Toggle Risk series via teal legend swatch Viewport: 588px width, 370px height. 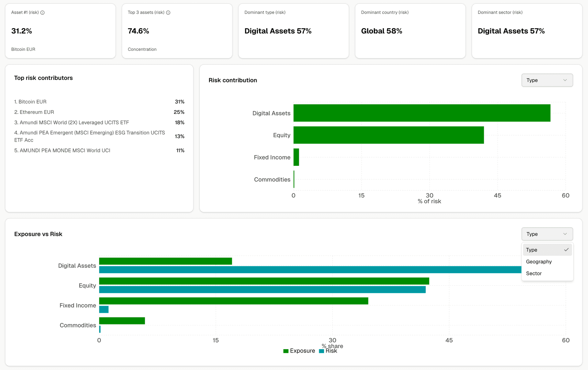point(322,351)
